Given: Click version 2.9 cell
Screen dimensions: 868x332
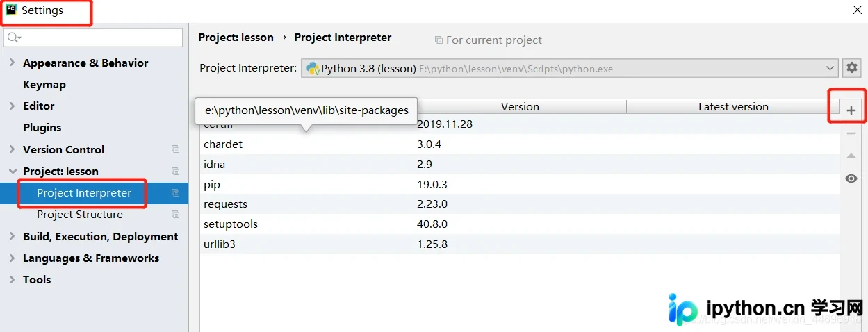Looking at the screenshot, I should point(425,165).
